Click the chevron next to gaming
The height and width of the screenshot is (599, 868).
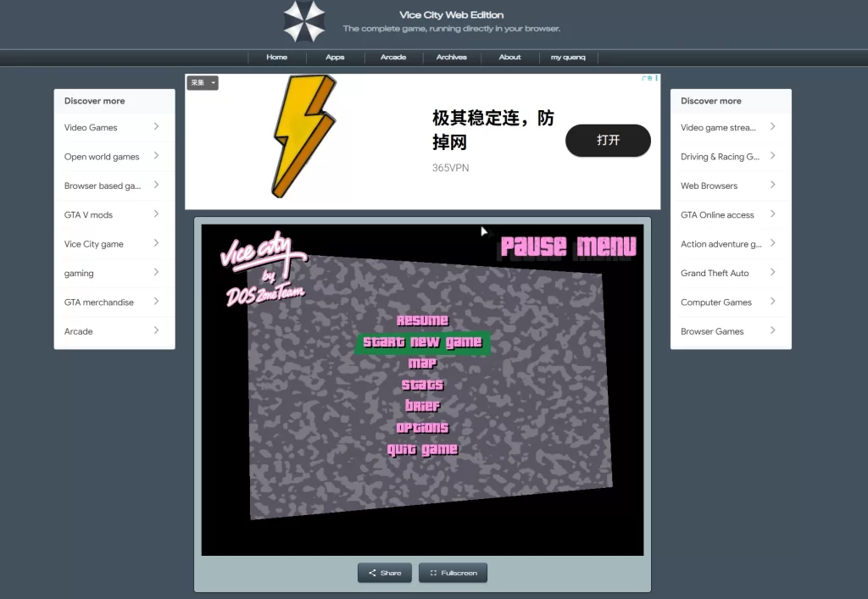156,272
